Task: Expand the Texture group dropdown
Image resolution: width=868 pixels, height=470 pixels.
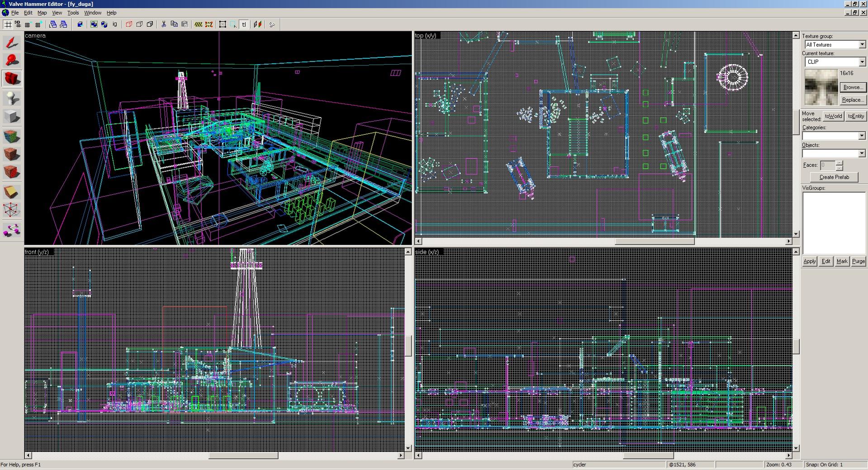Action: point(862,44)
